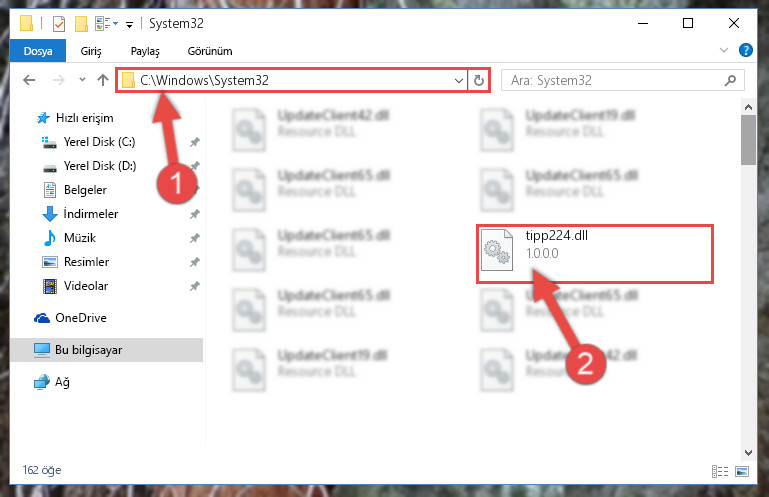
Task: Go up one folder level
Action: click(x=103, y=80)
